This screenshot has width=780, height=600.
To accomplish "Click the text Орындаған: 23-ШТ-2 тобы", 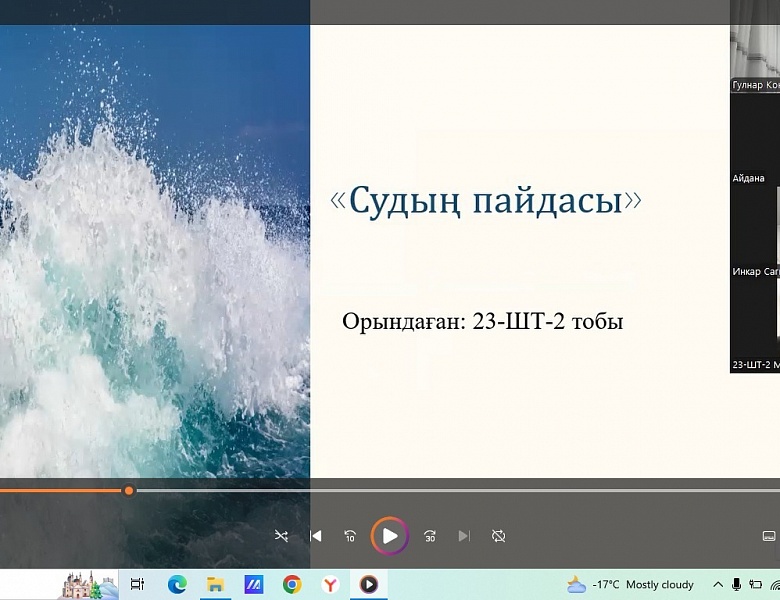I will [483, 321].
